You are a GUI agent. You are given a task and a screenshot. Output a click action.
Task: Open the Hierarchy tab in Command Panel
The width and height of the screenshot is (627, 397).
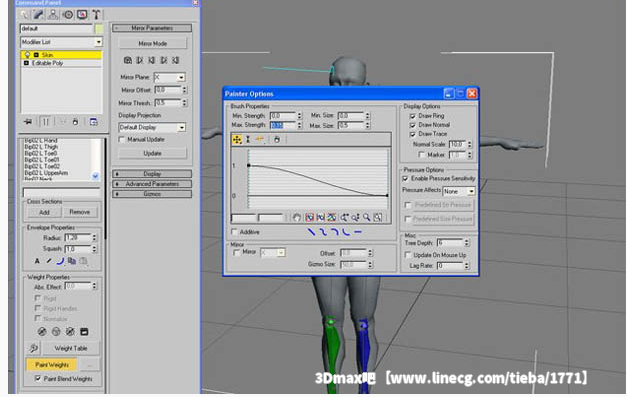click(53, 15)
